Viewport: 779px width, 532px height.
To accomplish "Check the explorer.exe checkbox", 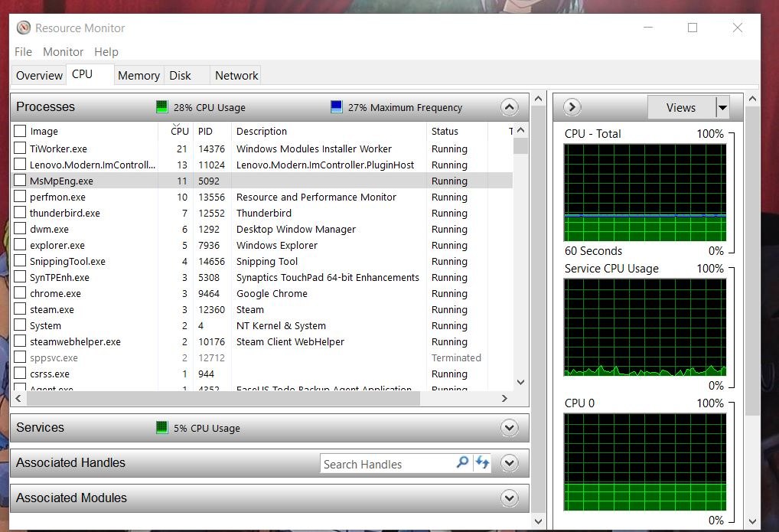I will click(20, 245).
